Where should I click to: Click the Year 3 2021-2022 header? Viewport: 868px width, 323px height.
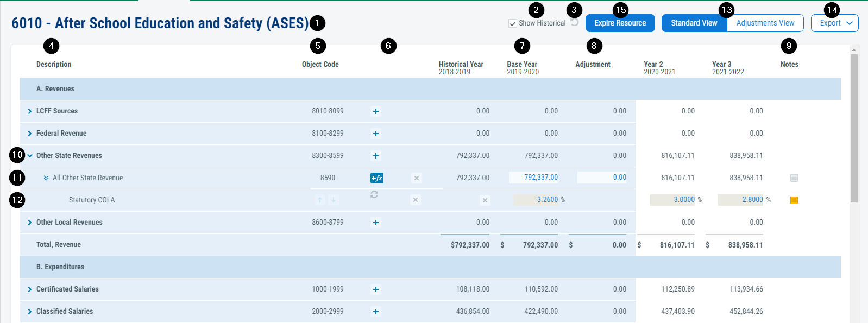click(x=728, y=68)
